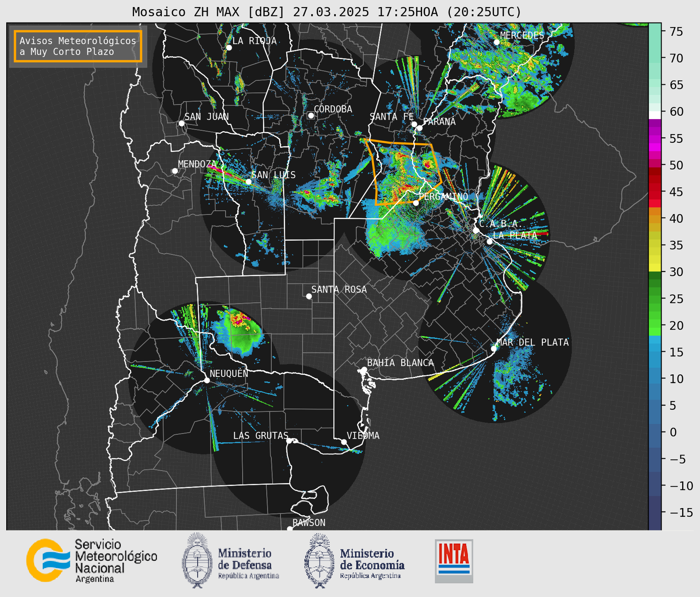This screenshot has width=700, height=597.
Task: Click the LA RIOJA city label
Action: tap(254, 41)
